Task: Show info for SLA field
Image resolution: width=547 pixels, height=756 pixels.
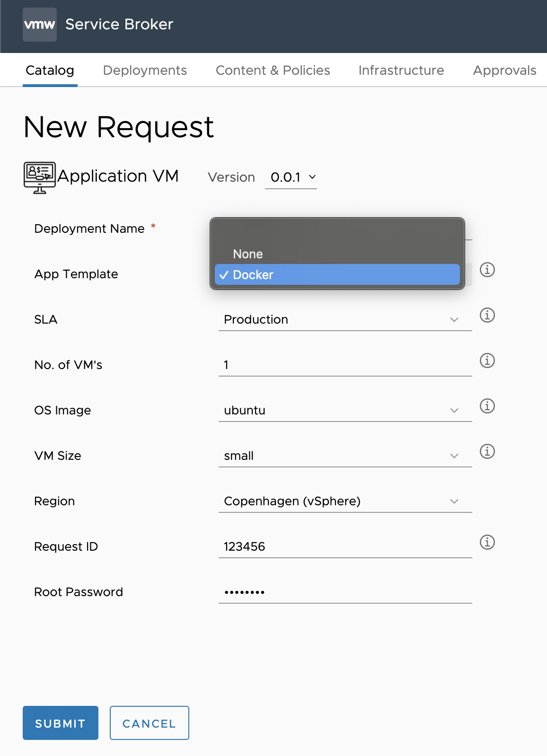Action: pyautogui.click(x=487, y=315)
